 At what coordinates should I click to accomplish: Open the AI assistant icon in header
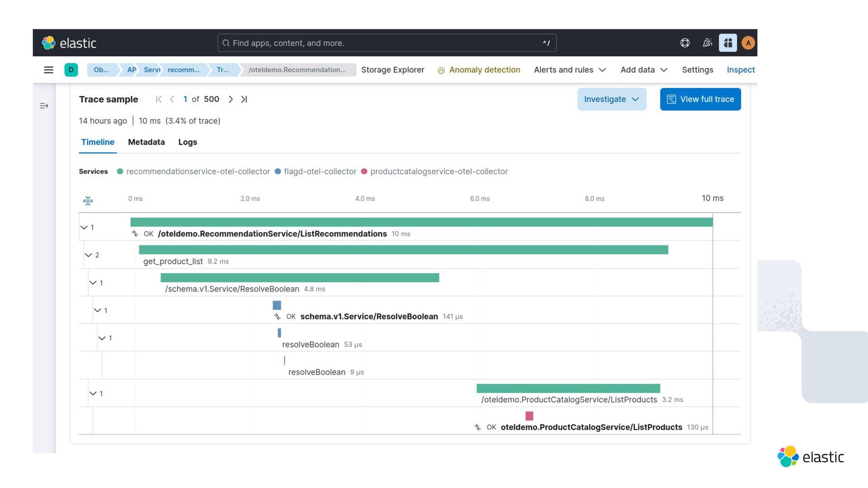click(x=728, y=43)
